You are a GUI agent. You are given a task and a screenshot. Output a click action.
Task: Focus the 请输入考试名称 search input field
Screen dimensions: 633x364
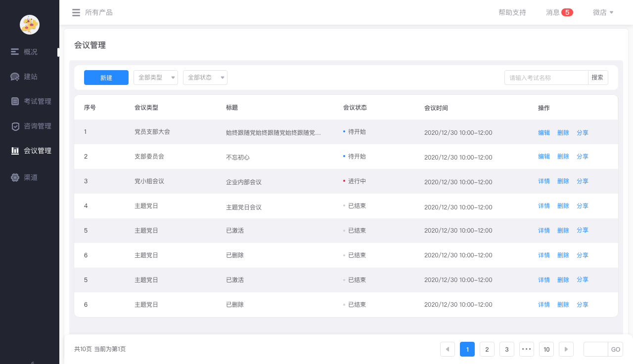[x=546, y=78]
